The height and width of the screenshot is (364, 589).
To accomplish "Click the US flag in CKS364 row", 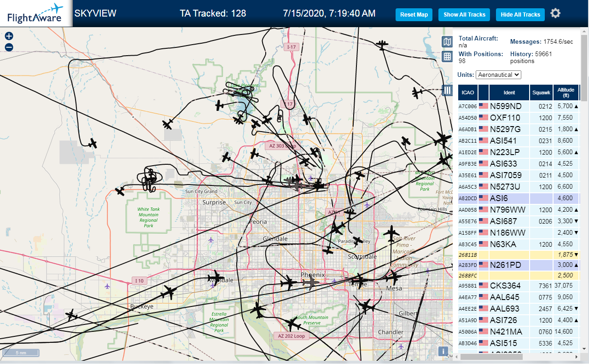I will [484, 286].
